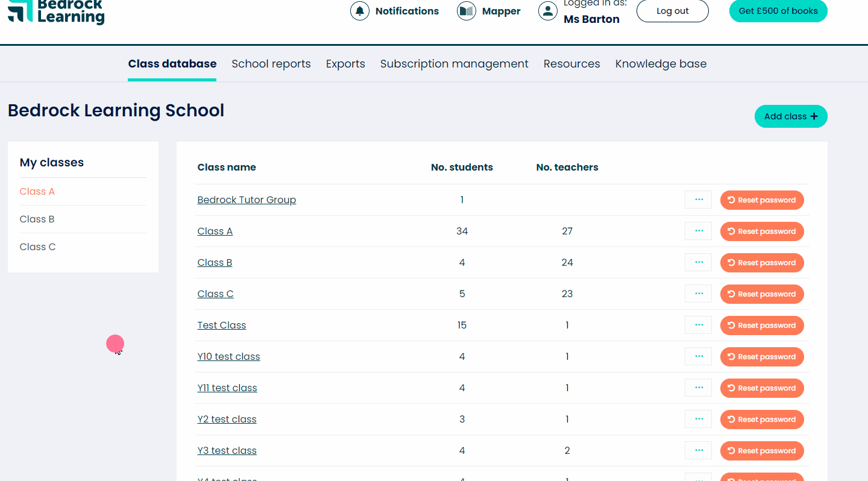Screen dimensions: 868x481
Task: Reset password for Class C
Action: click(x=762, y=294)
